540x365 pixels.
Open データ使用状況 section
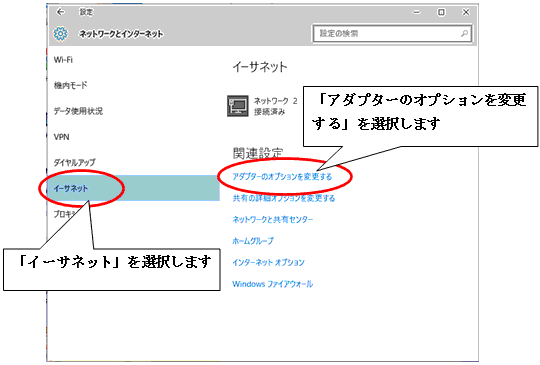tap(78, 111)
